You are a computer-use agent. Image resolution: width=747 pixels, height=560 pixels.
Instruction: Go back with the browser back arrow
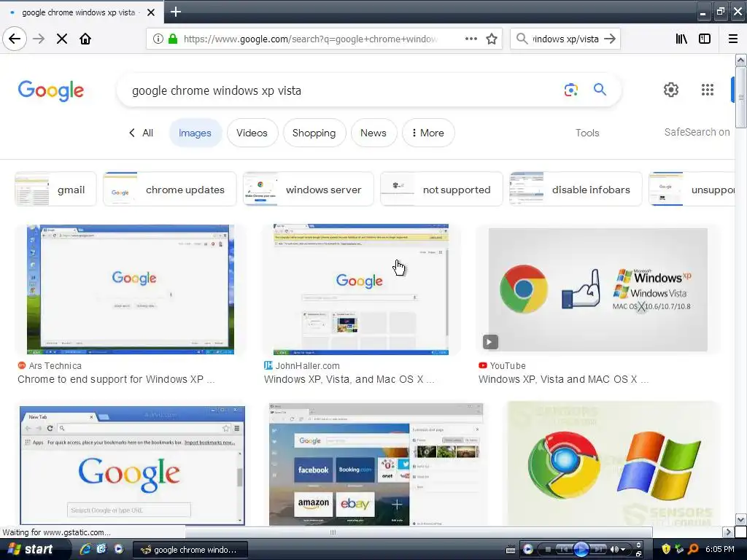click(15, 39)
